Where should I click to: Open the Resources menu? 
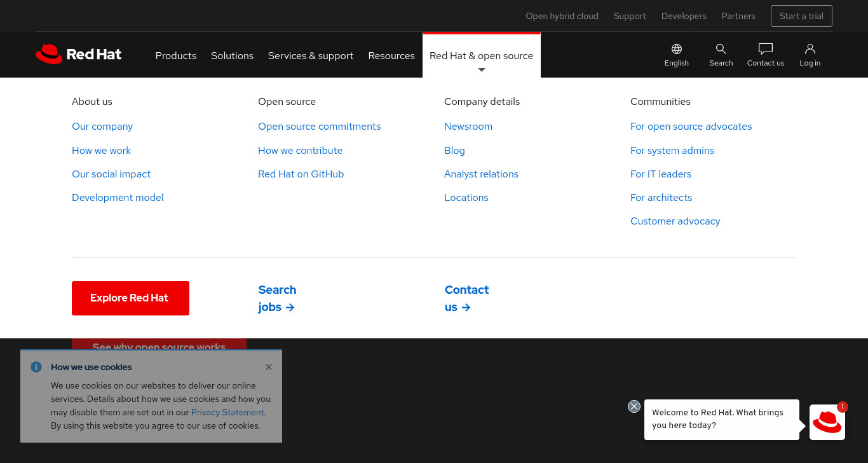click(391, 55)
